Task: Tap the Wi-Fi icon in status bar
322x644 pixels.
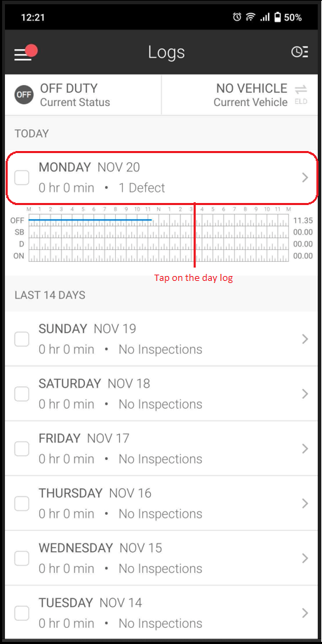Action: point(250,18)
